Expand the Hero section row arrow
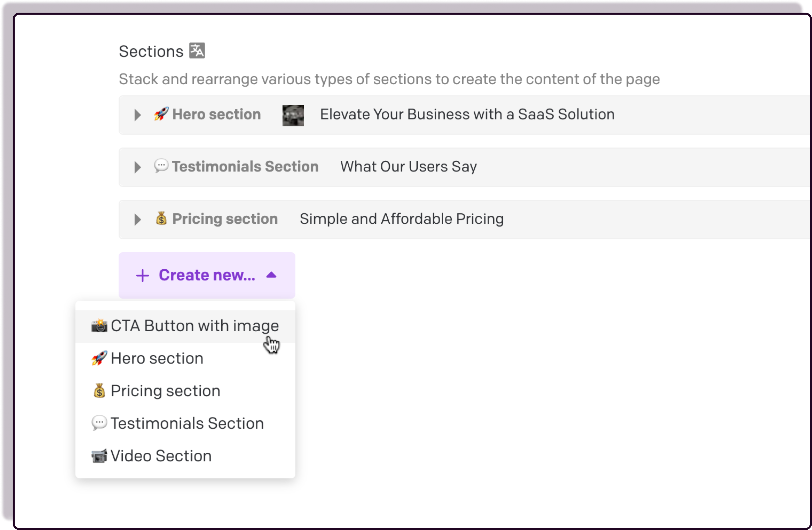This screenshot has height=530, width=812. point(138,115)
